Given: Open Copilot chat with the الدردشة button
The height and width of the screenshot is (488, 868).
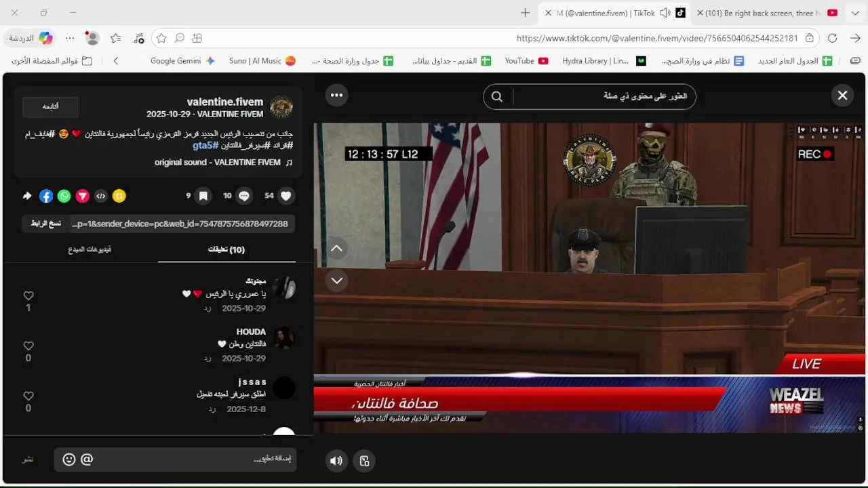Looking at the screenshot, I should click(31, 39).
